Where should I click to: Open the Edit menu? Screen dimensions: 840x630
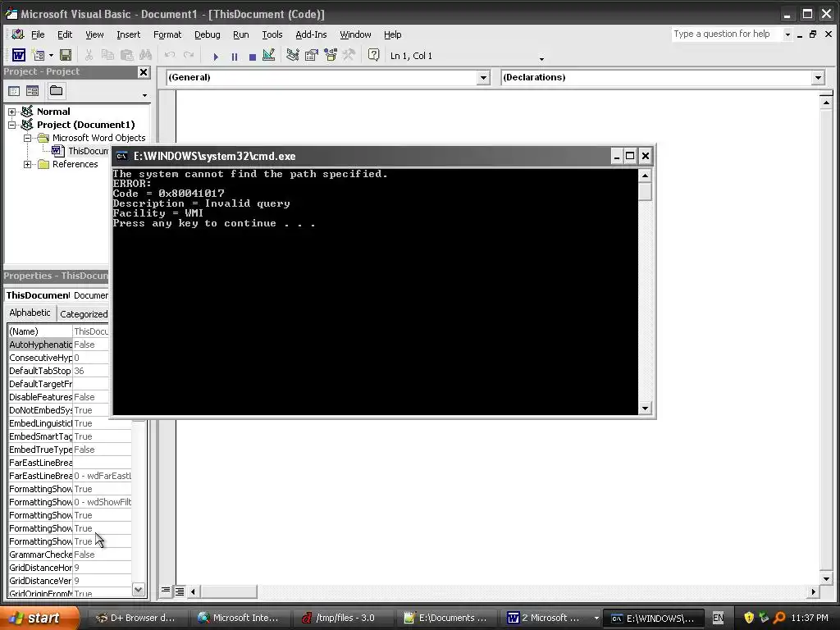65,34
